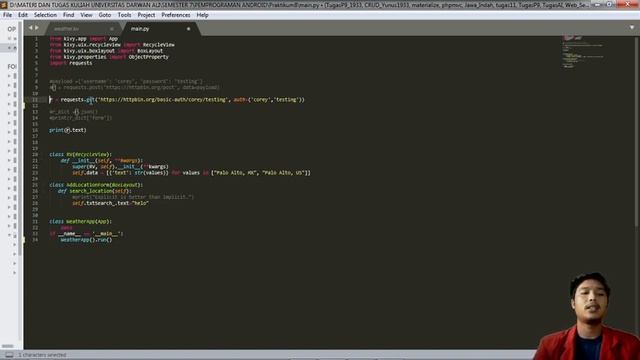Click the 'WeatherApp().run()' line

(x=86, y=240)
